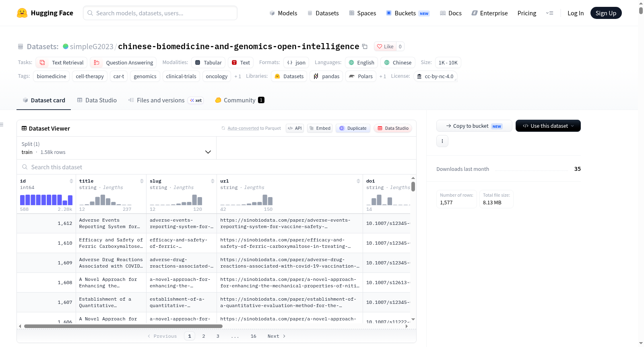Image resolution: width=644 pixels, height=347 pixels.
Task: Open the Community tab
Action: 239,100
